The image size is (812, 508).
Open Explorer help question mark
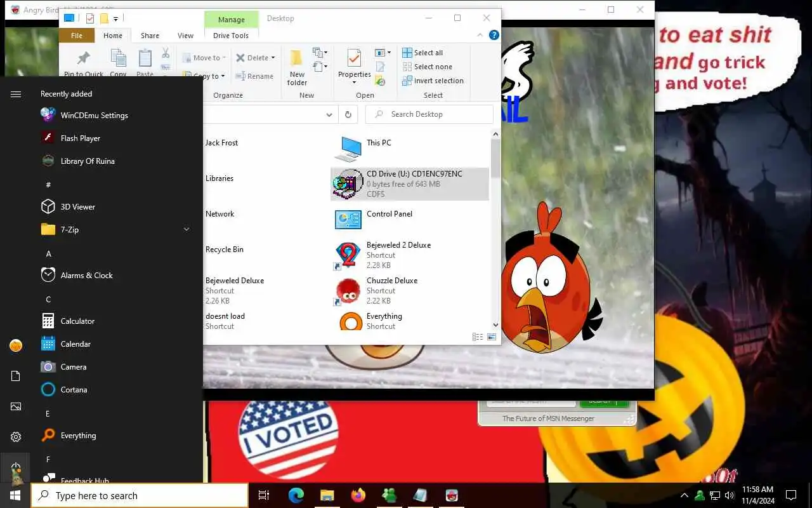coord(494,36)
